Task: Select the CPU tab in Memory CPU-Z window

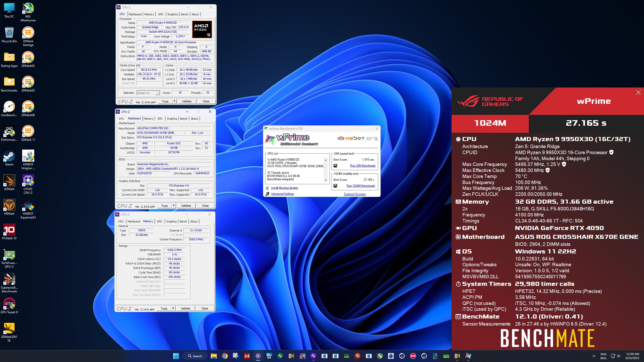Action: (121, 221)
